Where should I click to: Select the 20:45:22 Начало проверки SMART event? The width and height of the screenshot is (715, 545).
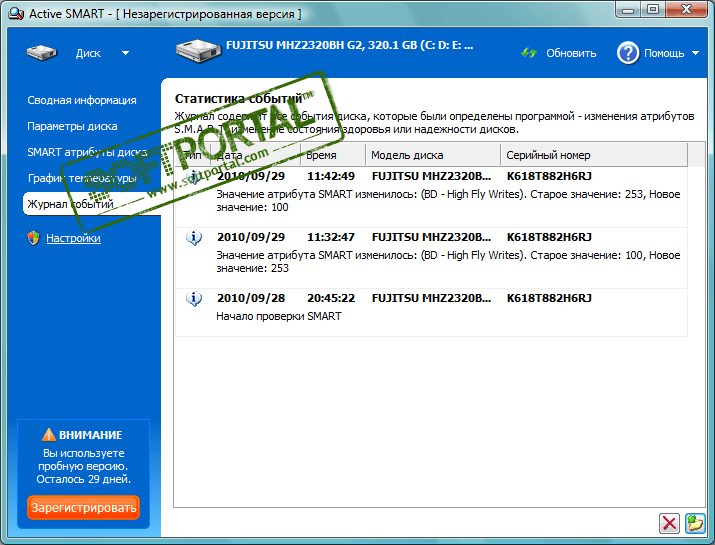pos(431,312)
